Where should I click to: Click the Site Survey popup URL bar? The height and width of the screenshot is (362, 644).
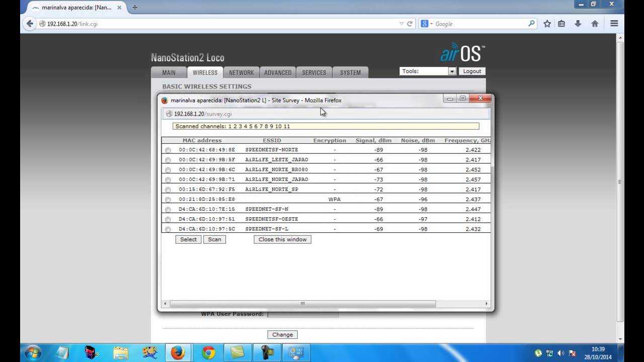[x=326, y=114]
